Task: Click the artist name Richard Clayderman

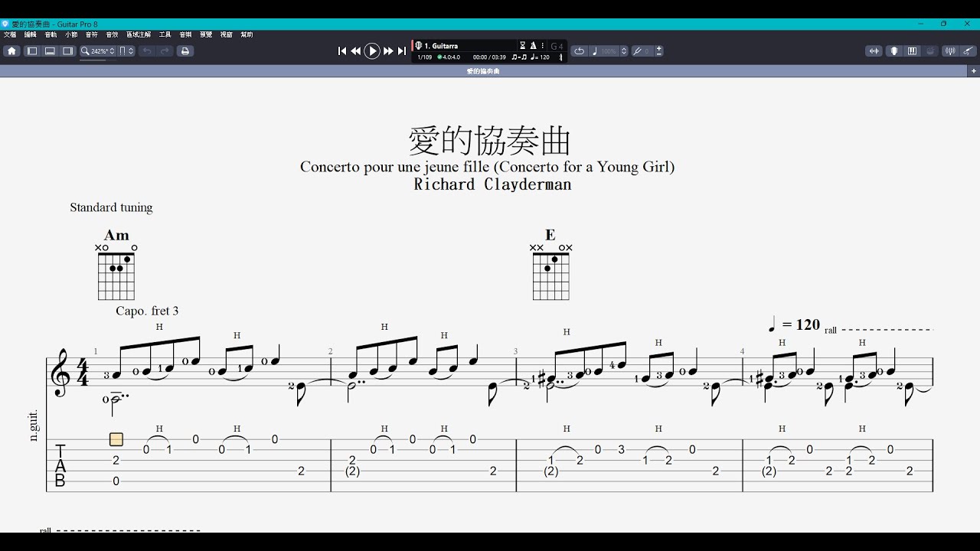Action: click(x=492, y=184)
